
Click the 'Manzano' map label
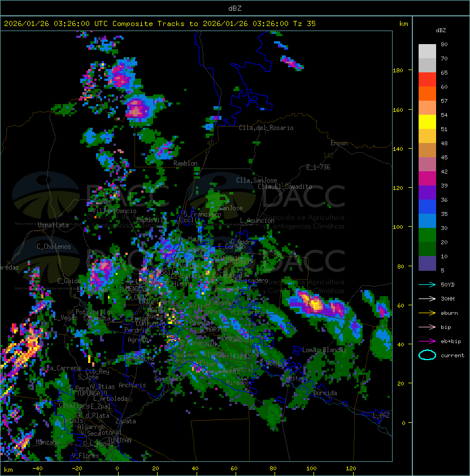pos(47,442)
